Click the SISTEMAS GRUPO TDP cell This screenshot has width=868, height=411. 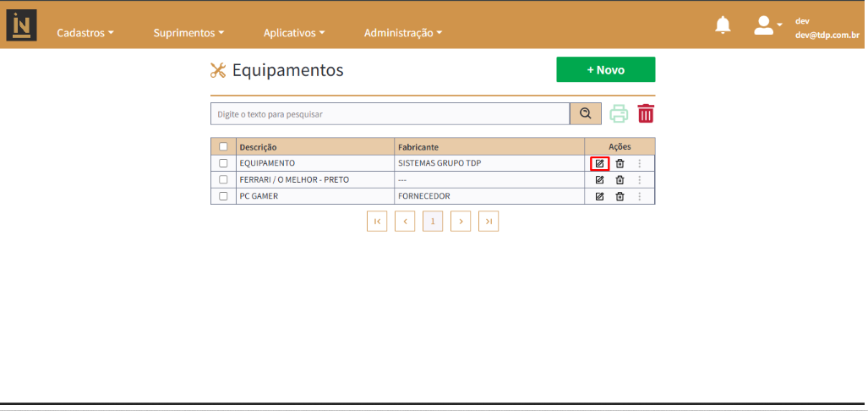(489, 163)
